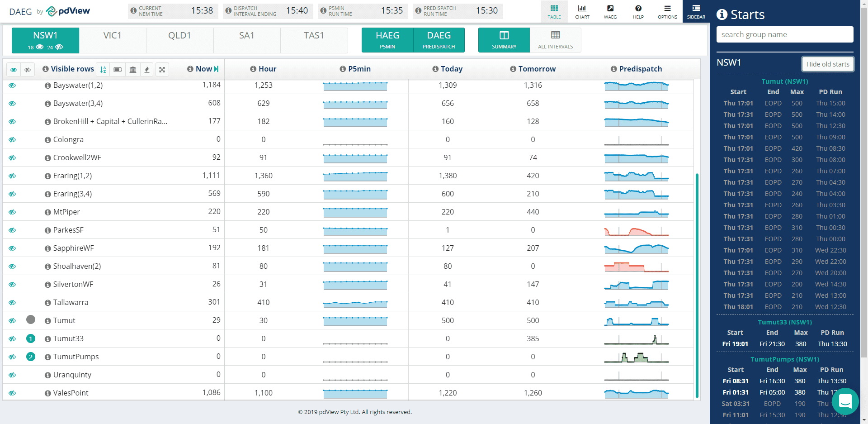Select the HAEG P5MIN button
Viewport: 868px width, 424px height.
coord(387,40)
